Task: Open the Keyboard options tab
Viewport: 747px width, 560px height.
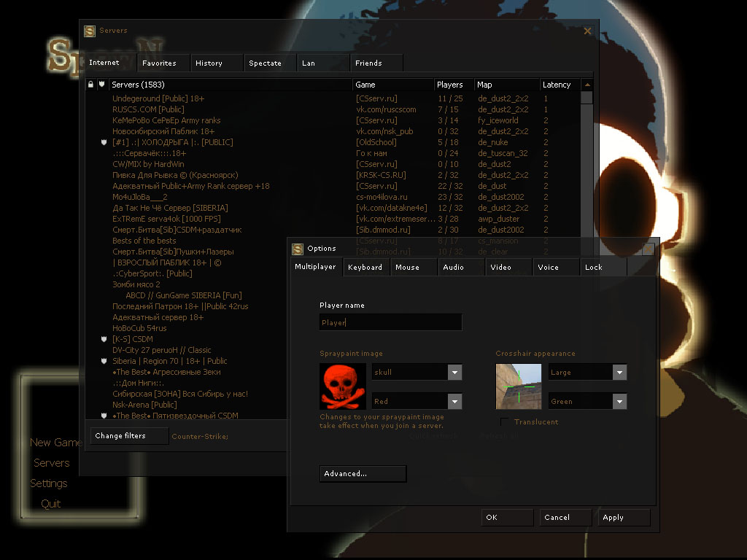Action: (x=366, y=267)
